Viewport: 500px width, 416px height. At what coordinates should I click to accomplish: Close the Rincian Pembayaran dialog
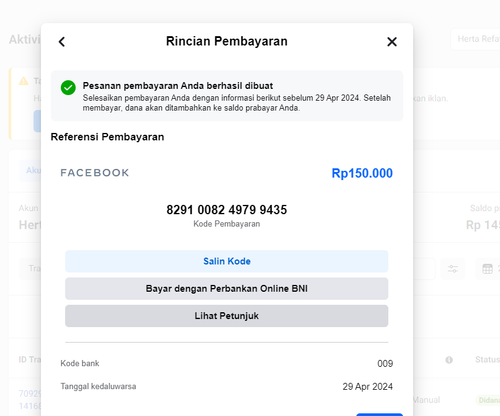point(392,42)
